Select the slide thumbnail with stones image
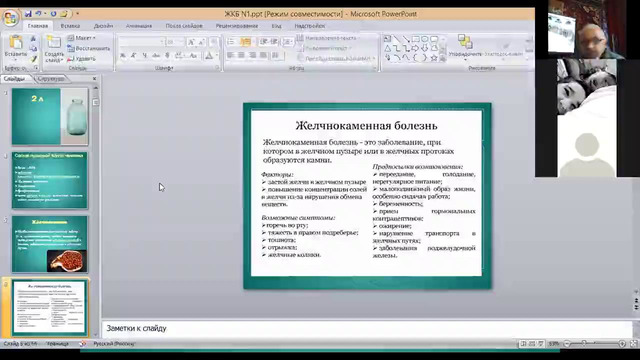The height and width of the screenshot is (360, 640). point(50,244)
